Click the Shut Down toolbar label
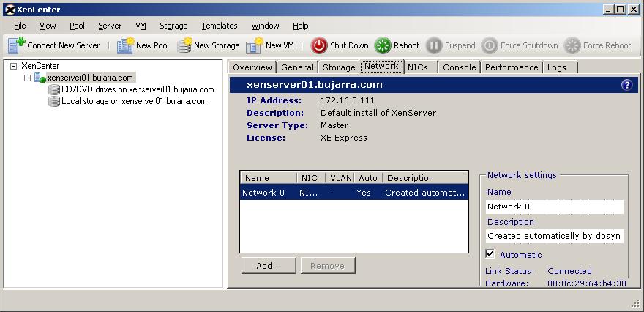 click(x=349, y=45)
